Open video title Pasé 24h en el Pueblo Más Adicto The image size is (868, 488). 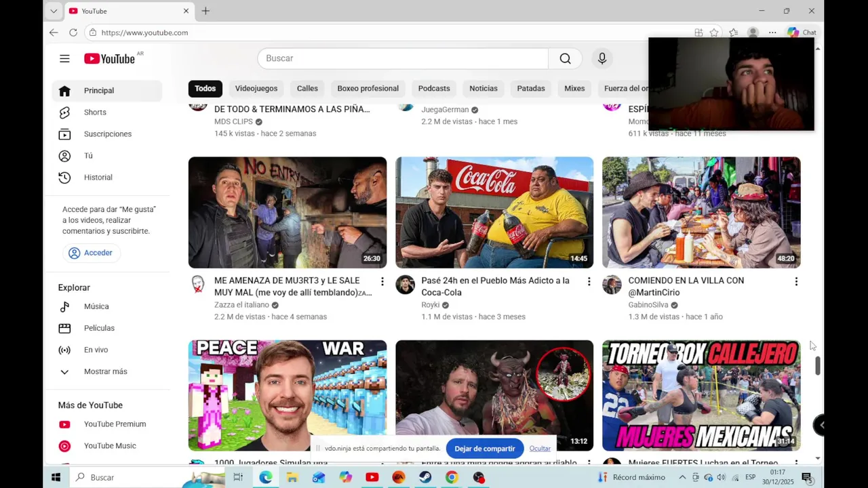pos(495,287)
